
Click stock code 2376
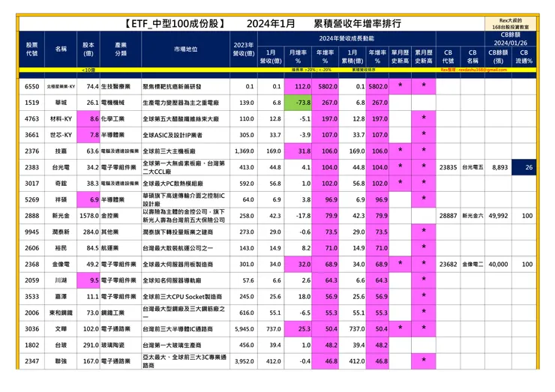[31, 151]
